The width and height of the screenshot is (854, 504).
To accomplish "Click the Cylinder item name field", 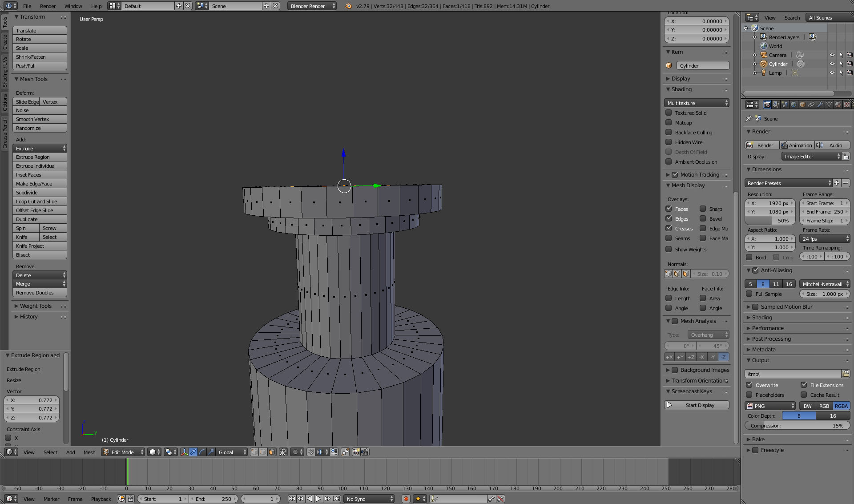I will coord(703,65).
